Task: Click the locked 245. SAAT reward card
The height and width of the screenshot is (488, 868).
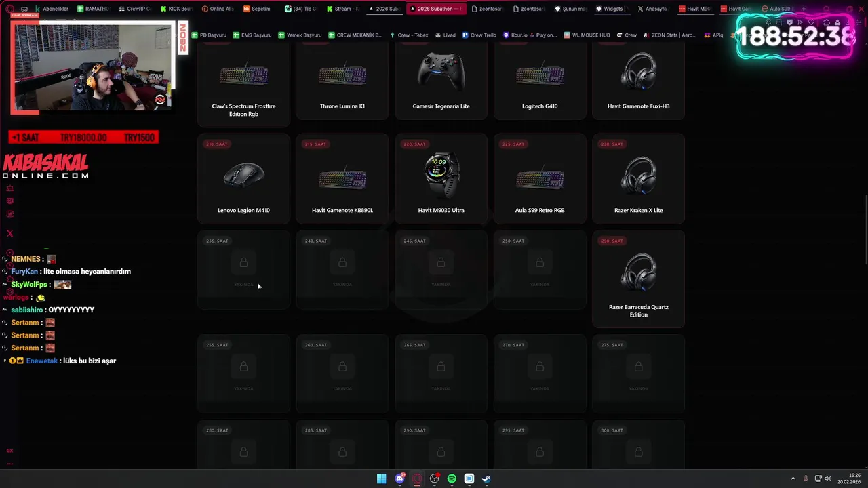Action: click(441, 270)
